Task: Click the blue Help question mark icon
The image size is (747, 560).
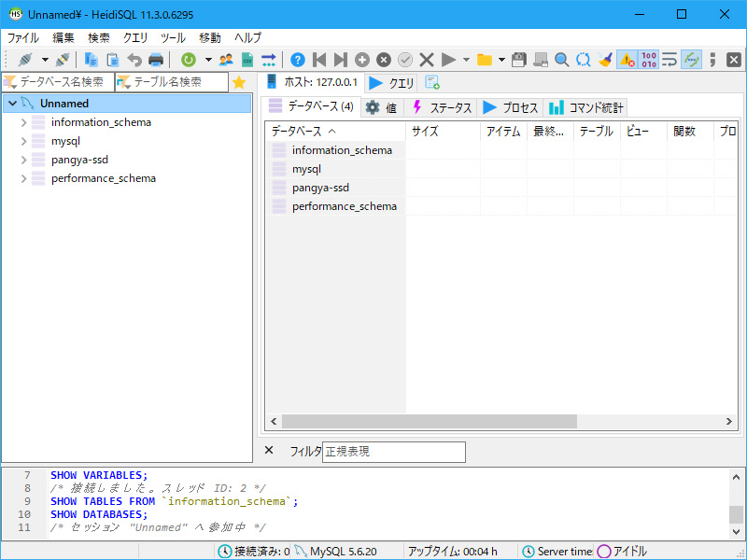Action: [x=298, y=60]
